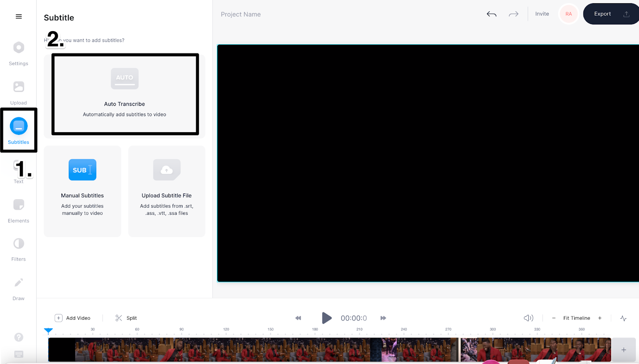Screen dimensions: 639x364
Task: Click the 00:00:0 timecode display
Action: (354, 318)
